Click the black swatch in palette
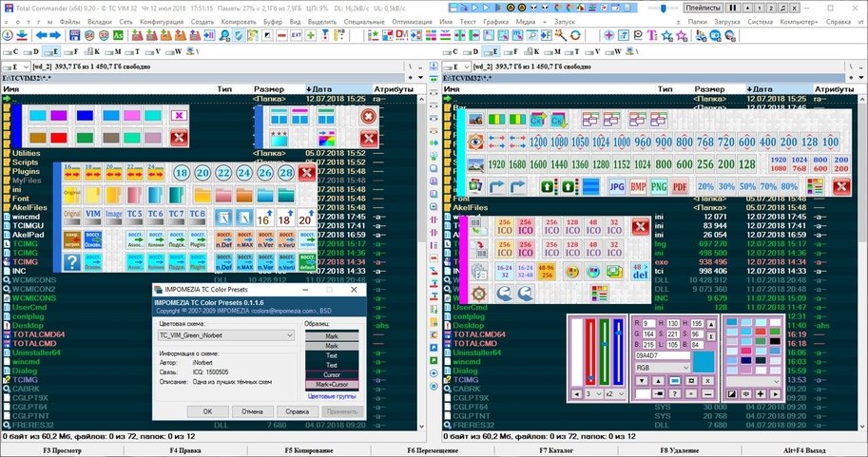Screen dimensions: 868x457 click(x=775, y=341)
